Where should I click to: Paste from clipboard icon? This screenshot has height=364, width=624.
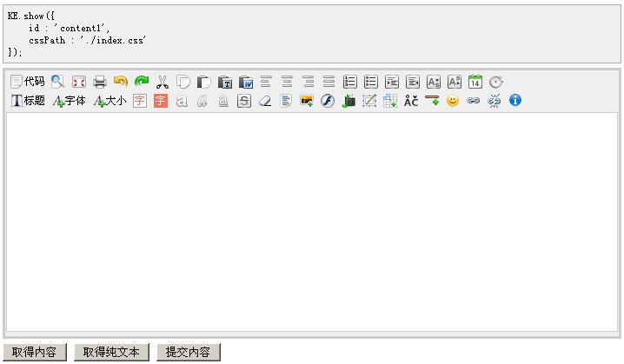[203, 82]
